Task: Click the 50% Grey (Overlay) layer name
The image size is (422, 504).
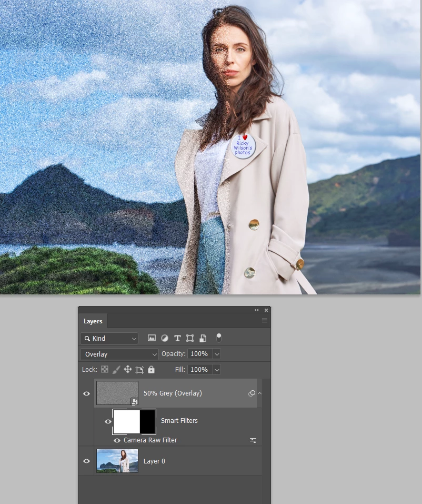Action: [x=173, y=393]
